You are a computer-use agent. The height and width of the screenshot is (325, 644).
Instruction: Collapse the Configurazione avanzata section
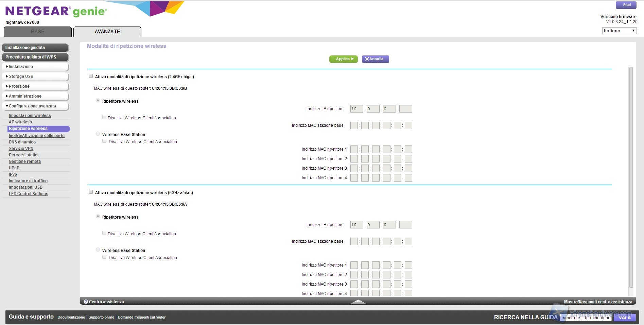[x=35, y=106]
